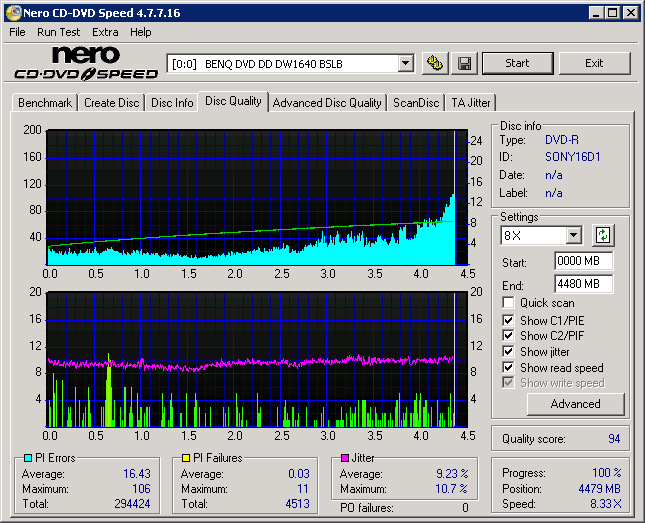This screenshot has width=645, height=523.
Task: Go to the TA Jitter tab
Action: (x=470, y=103)
